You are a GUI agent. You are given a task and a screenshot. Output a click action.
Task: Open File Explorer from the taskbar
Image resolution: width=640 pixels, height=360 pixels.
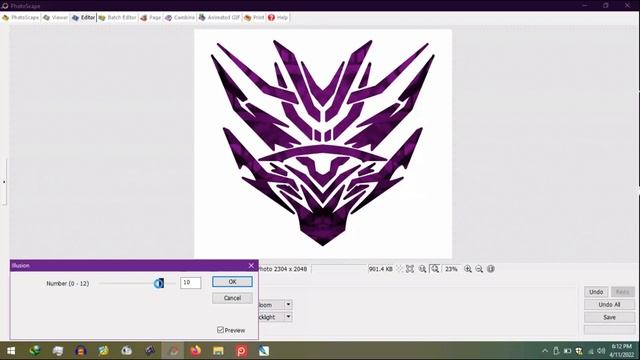218,351
